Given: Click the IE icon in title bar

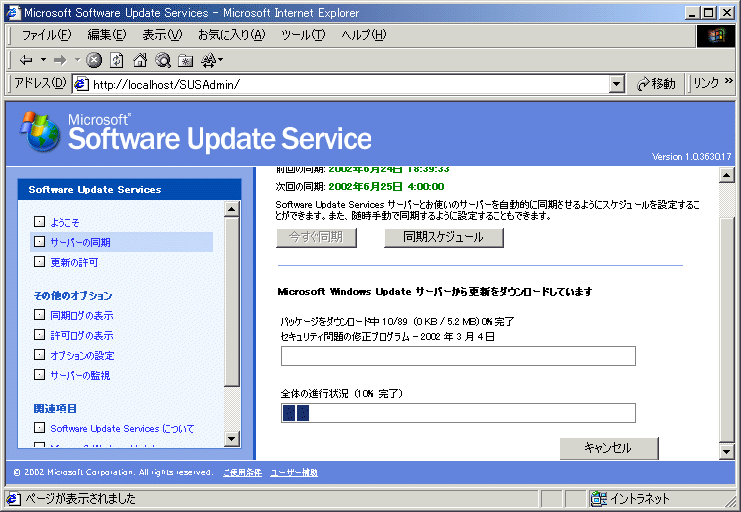Looking at the screenshot, I should [13, 13].
